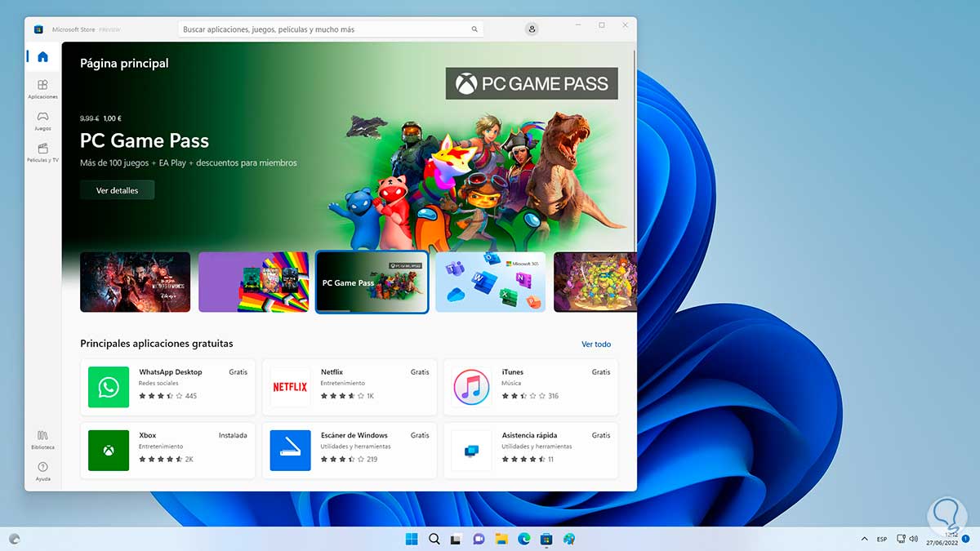
Task: Open the network tray icon
Action: [x=901, y=539]
